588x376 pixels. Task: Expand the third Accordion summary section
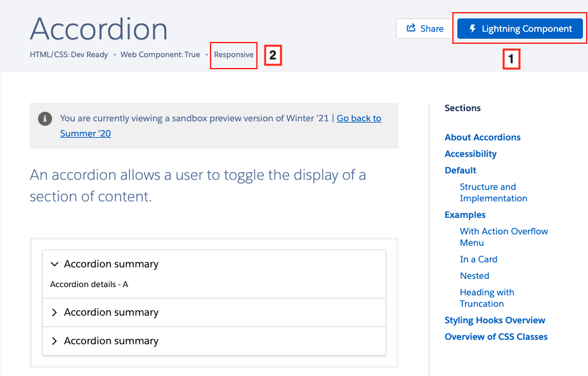[x=214, y=341]
